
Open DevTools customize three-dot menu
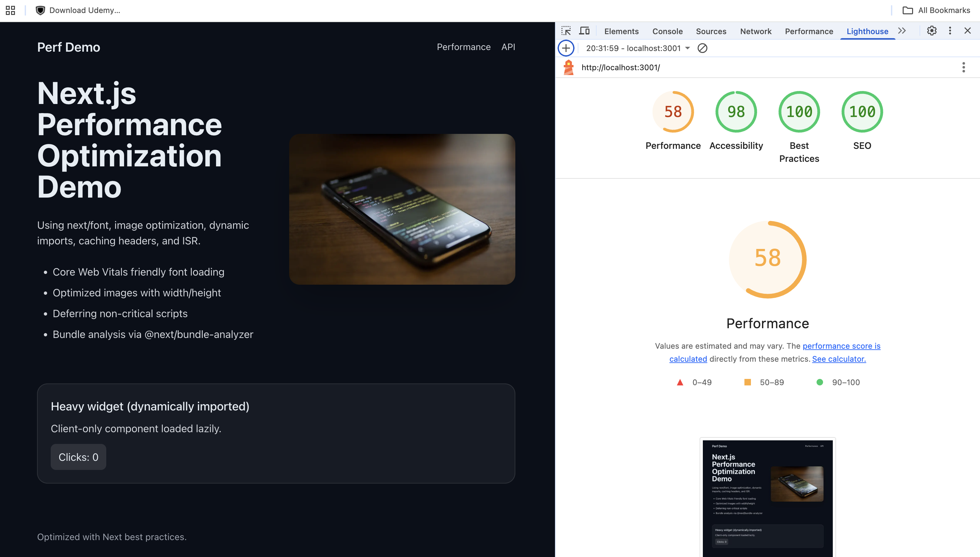tap(950, 31)
